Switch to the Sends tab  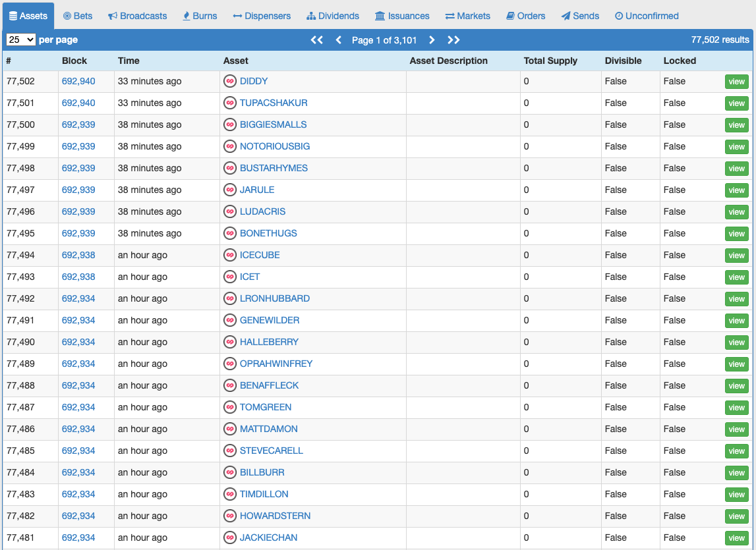coord(580,16)
